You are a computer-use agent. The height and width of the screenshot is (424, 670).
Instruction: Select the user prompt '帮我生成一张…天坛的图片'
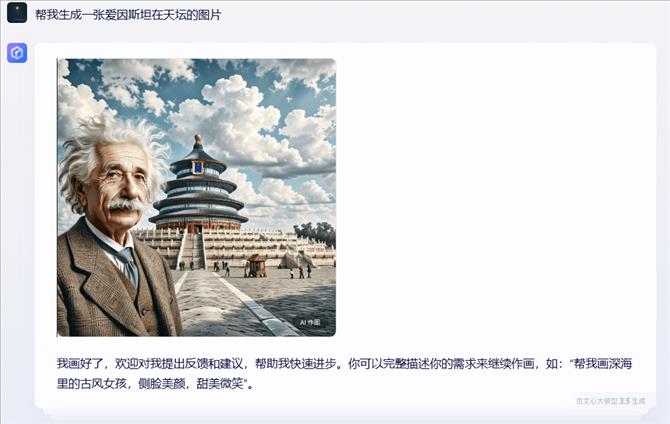pyautogui.click(x=128, y=15)
